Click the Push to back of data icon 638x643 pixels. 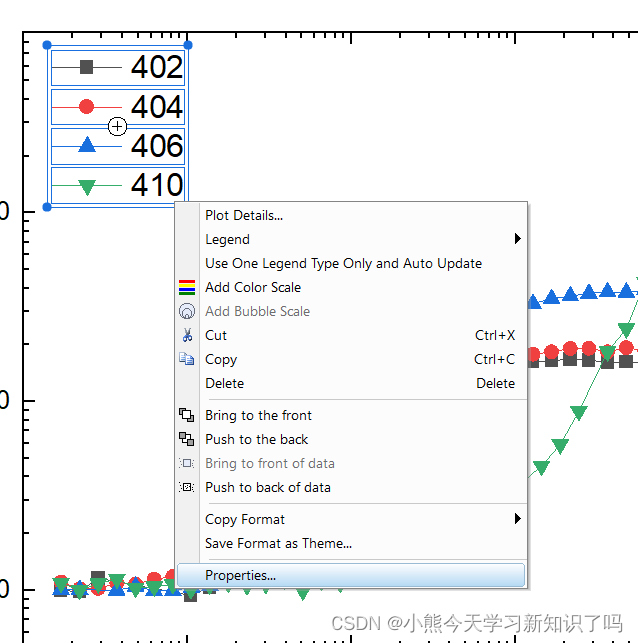coord(187,487)
